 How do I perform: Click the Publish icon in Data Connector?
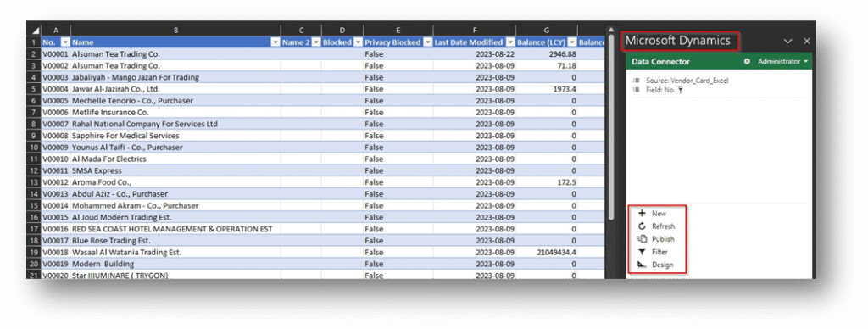642,239
